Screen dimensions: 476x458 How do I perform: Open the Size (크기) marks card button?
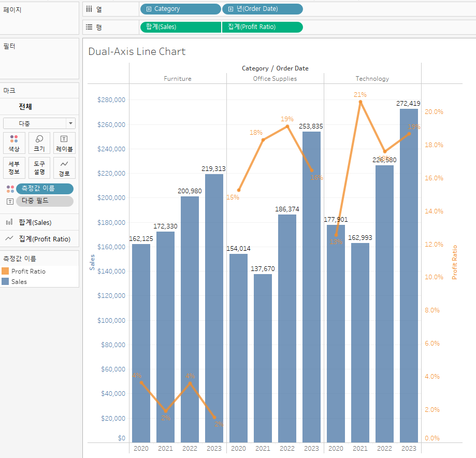point(39,143)
